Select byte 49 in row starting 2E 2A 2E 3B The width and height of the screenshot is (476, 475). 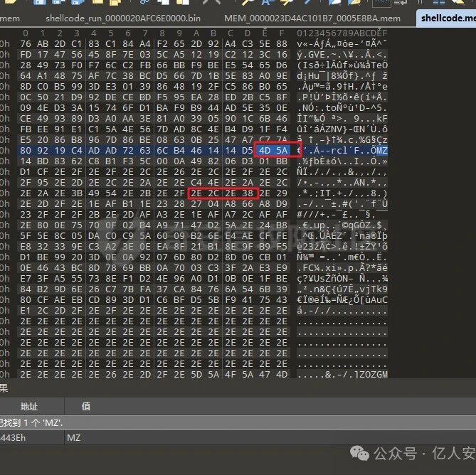94,193
